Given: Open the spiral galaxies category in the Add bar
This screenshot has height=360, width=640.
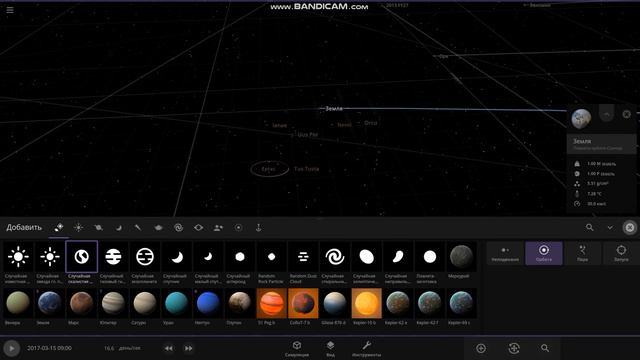Looking at the screenshot, I should point(178,227).
